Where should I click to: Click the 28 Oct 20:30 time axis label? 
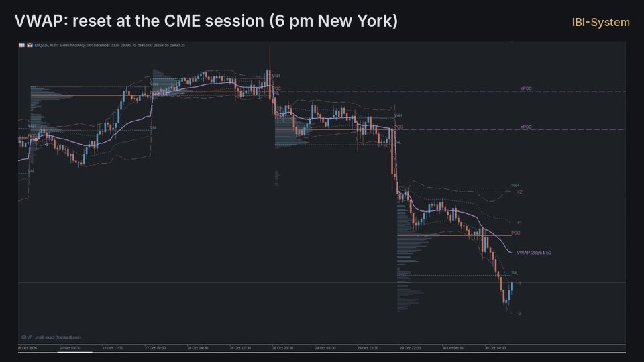tap(282, 348)
